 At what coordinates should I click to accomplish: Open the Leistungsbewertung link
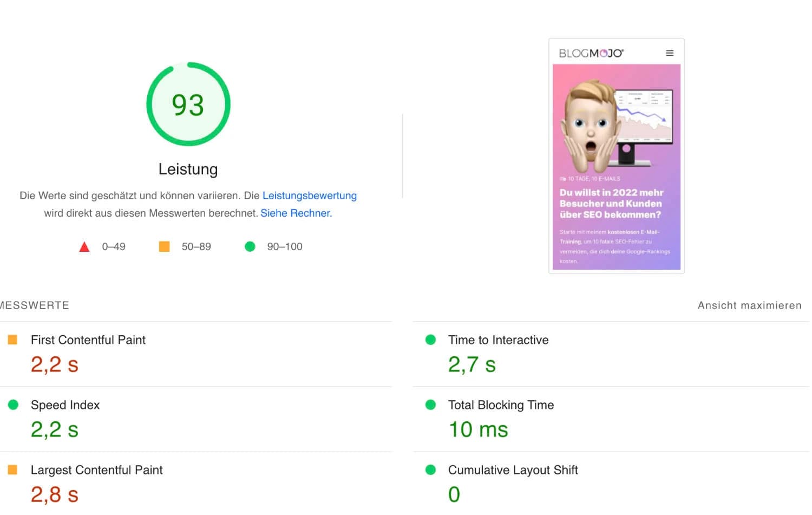(309, 195)
